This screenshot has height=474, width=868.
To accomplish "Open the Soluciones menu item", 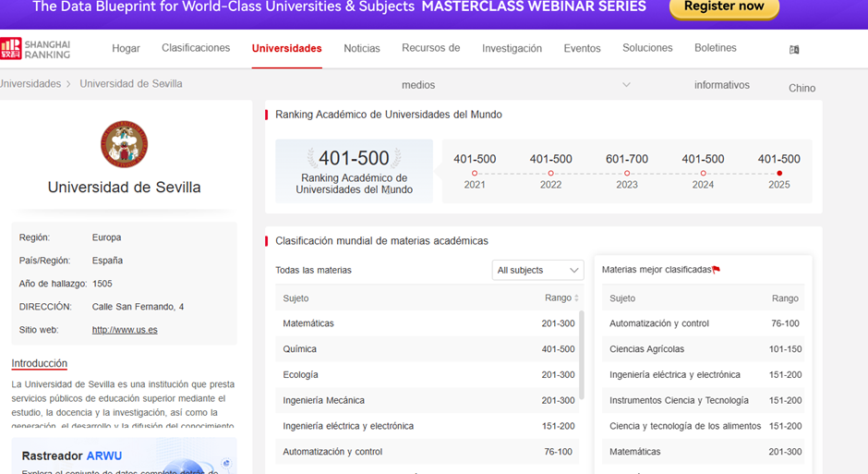I will 647,48.
